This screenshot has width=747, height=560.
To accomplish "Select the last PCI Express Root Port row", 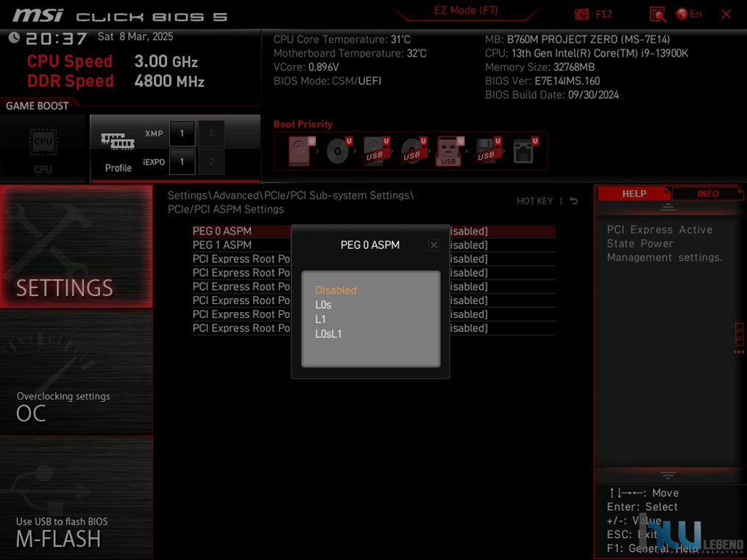I will click(x=374, y=328).
